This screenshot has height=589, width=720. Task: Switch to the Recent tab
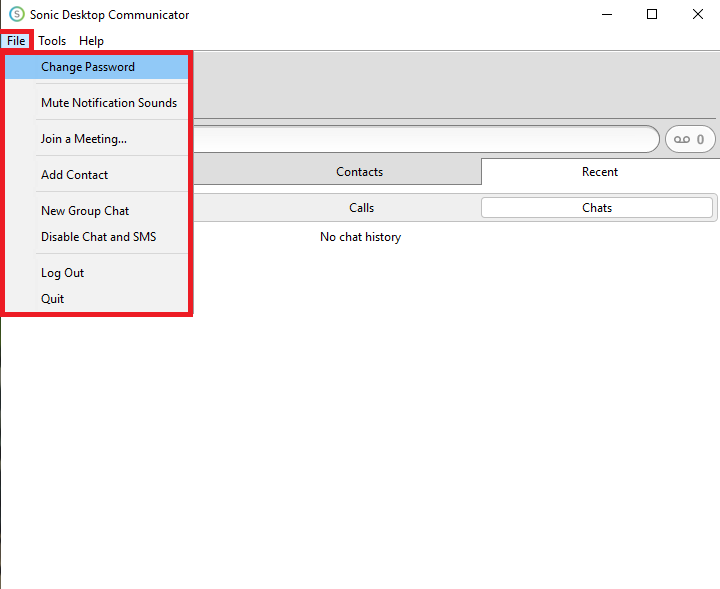click(600, 172)
